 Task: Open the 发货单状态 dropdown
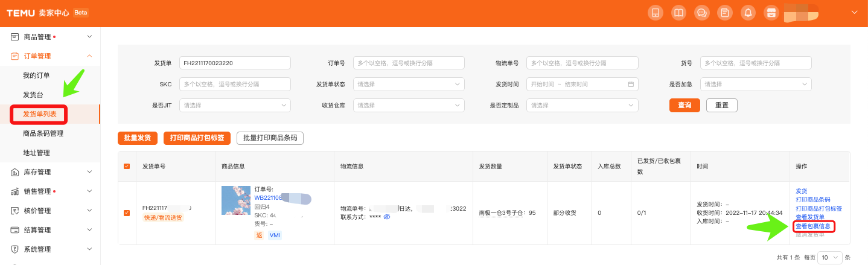click(x=409, y=85)
